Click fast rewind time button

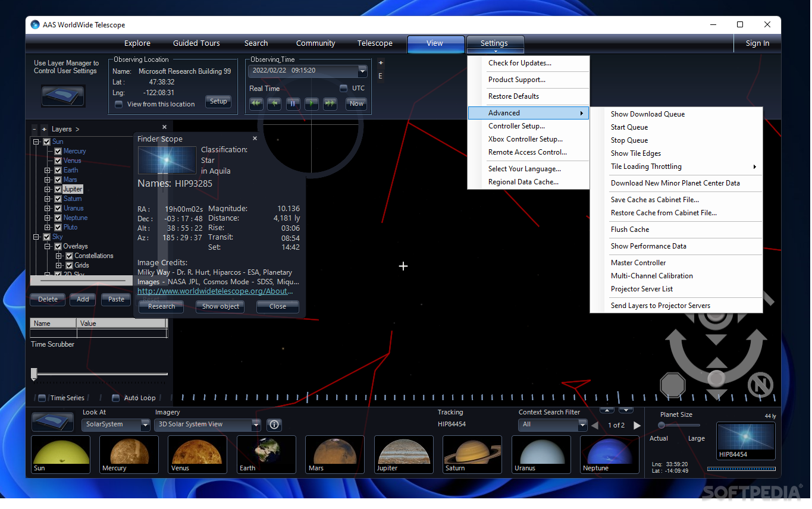256,103
